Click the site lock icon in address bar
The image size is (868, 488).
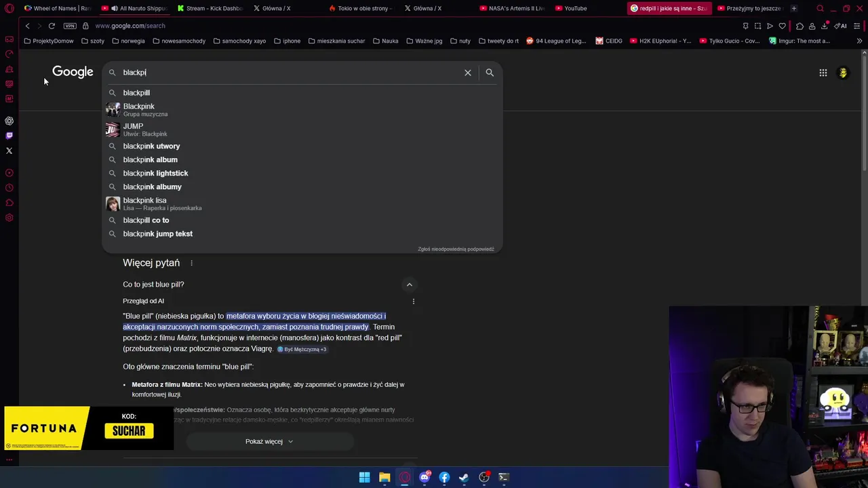85,26
